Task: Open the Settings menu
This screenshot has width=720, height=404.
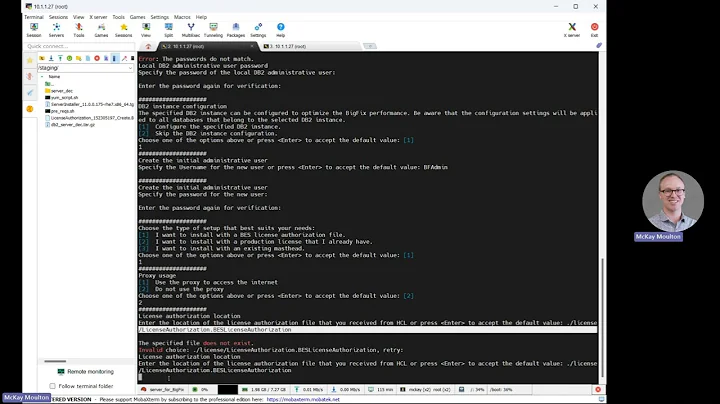Action: pos(159,17)
